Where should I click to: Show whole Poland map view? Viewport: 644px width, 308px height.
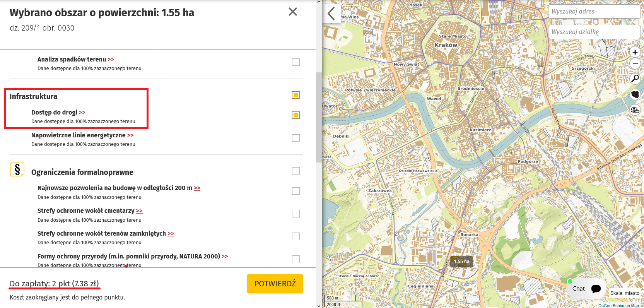[x=635, y=94]
